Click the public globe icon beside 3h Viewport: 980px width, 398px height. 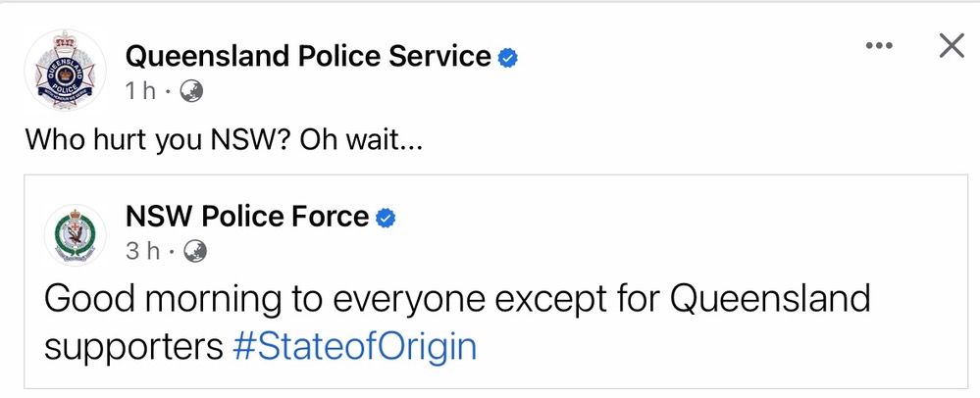coord(195,251)
